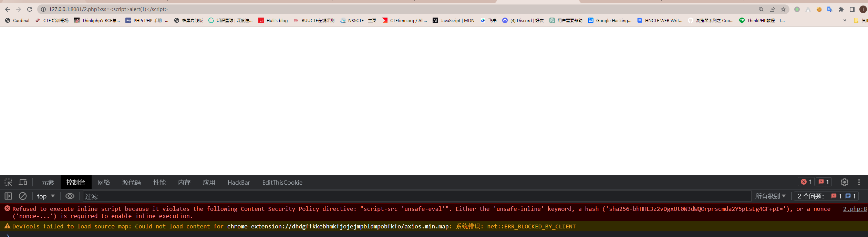The width and height of the screenshot is (868, 237).
Task: Show more hidden bookmarks chevron
Action: pyautogui.click(x=845, y=20)
